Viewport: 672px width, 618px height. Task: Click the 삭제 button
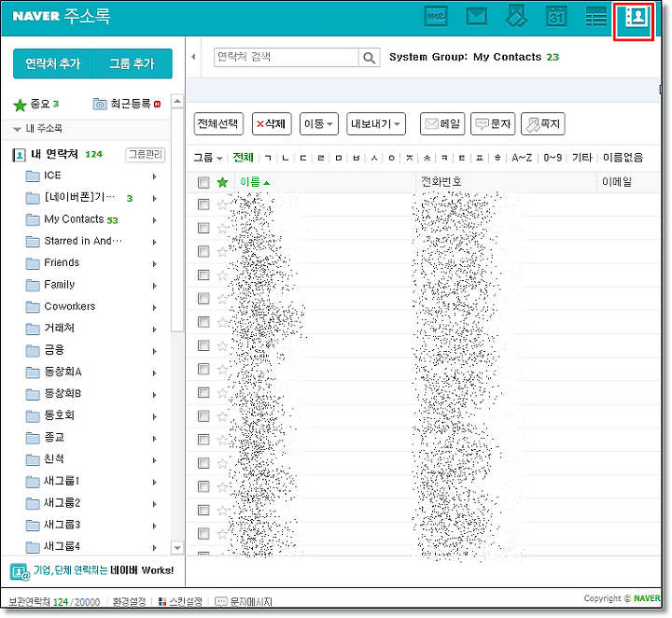coord(272,124)
